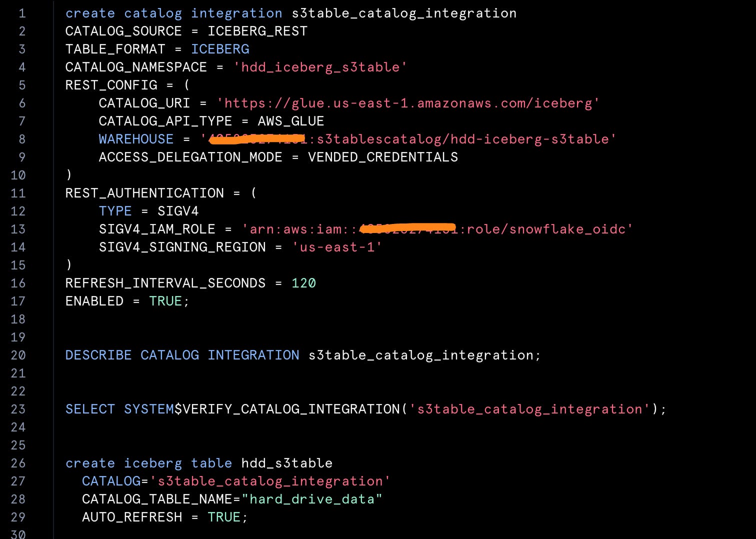Click TRUE value on line 17
The width and height of the screenshot is (756, 539).
click(165, 301)
